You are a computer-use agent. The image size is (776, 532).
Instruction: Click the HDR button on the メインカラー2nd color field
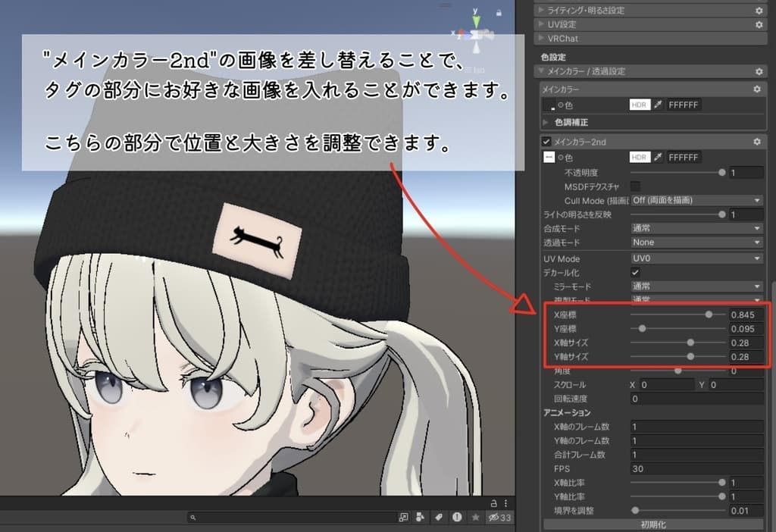pyautogui.click(x=640, y=157)
